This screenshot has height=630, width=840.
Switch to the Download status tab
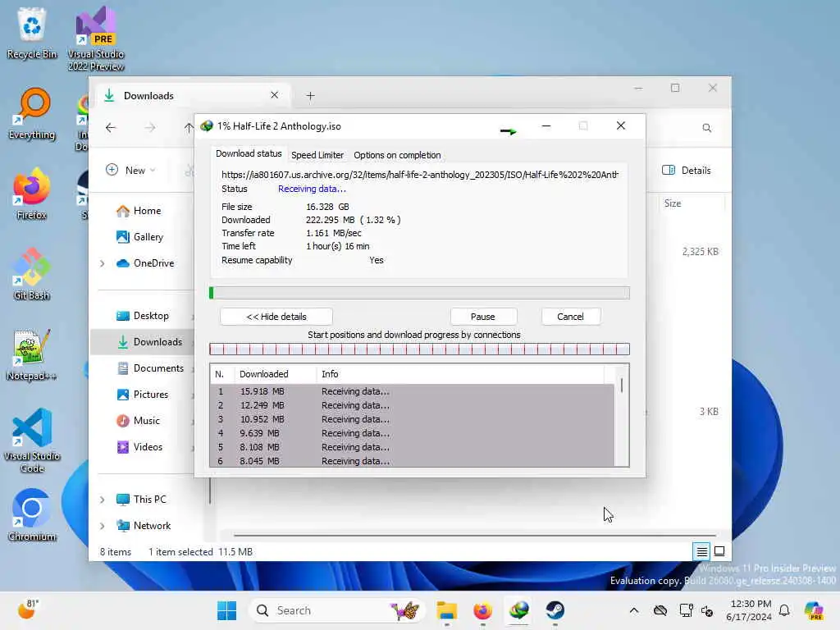(x=249, y=153)
